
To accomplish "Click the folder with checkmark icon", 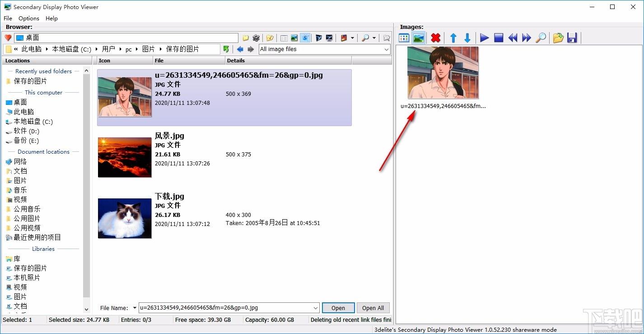I will click(x=270, y=38).
